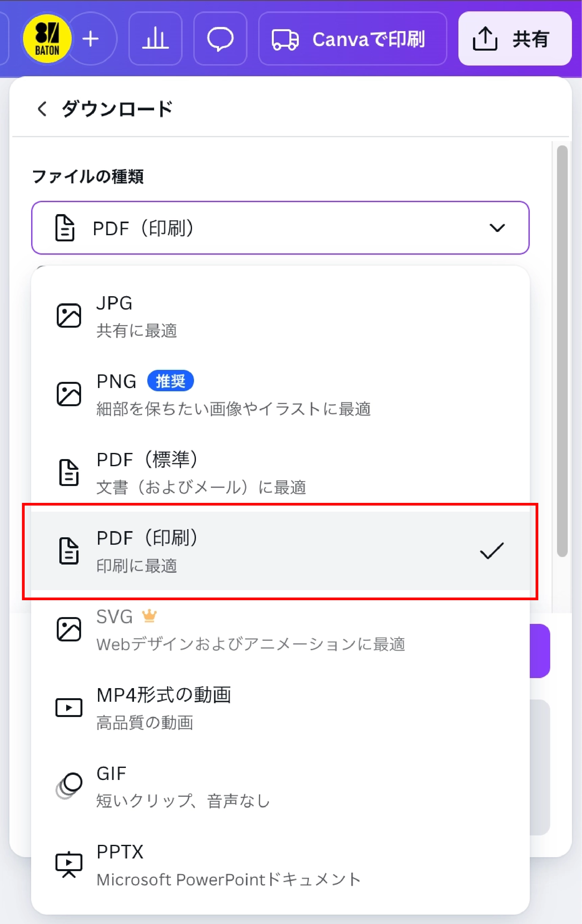Viewport: 582px width, 924px height.
Task: Choose PPTX Microsoft PowerPoint option
Action: (280, 864)
